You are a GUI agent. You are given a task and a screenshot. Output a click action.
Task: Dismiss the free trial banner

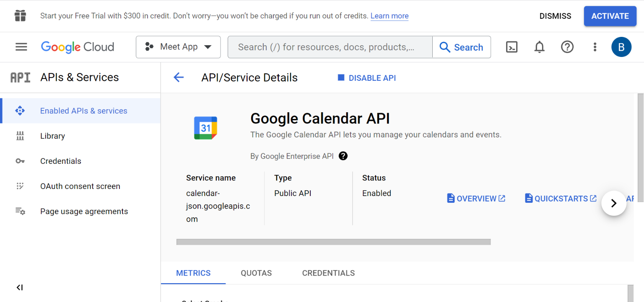pos(555,16)
